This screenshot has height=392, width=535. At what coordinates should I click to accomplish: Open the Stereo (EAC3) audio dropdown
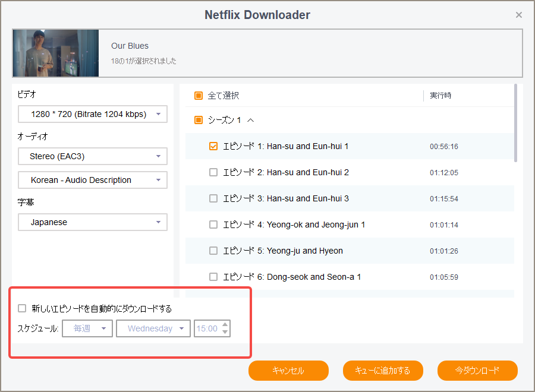[x=93, y=156]
